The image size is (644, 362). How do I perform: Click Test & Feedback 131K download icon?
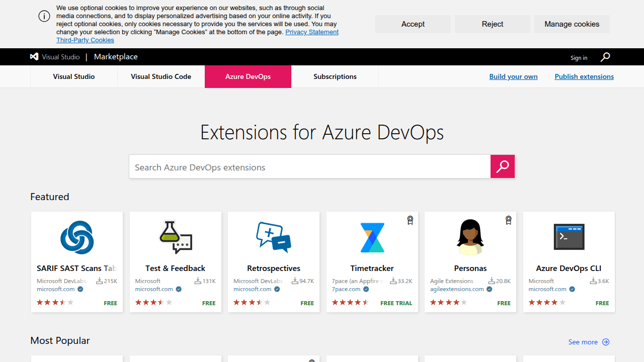[198, 281]
